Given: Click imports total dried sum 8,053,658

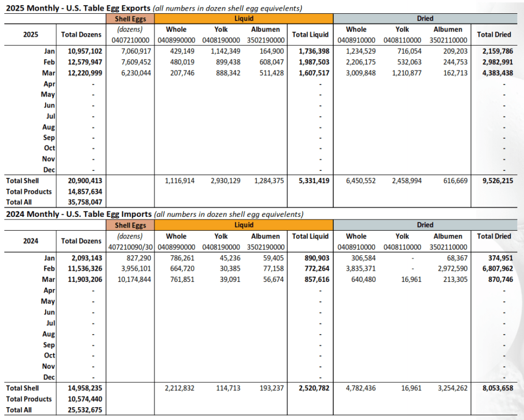Looking at the screenshot, I should tap(497, 388).
